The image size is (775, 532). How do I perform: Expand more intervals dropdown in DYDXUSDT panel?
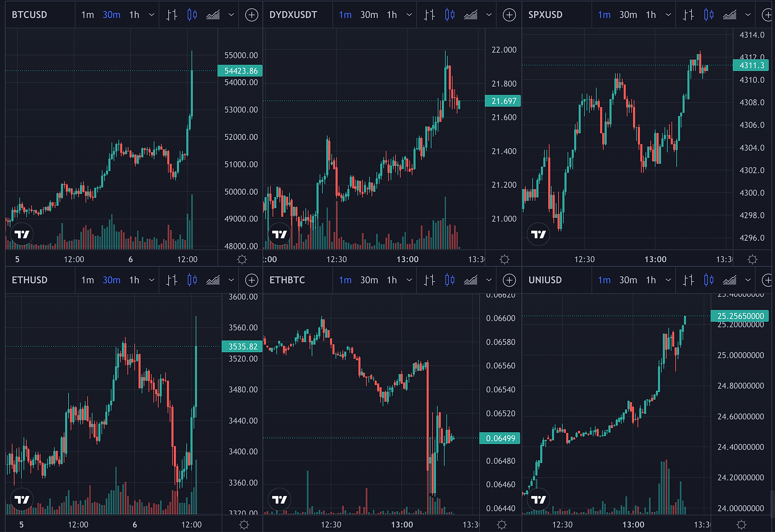(x=409, y=15)
